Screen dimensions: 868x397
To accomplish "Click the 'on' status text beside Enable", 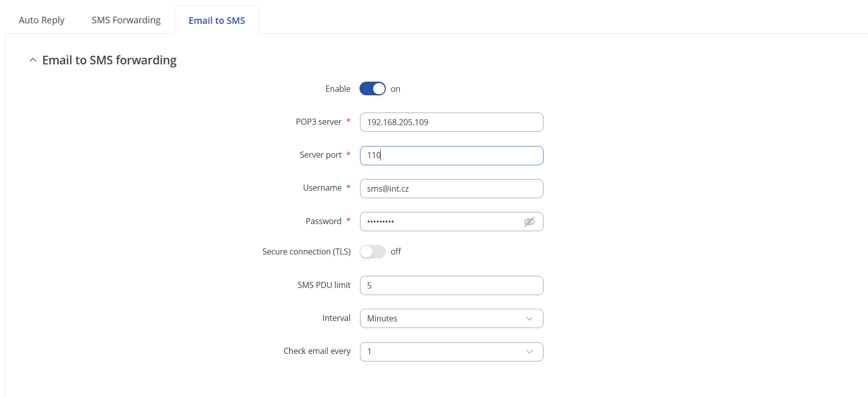I will 395,89.
